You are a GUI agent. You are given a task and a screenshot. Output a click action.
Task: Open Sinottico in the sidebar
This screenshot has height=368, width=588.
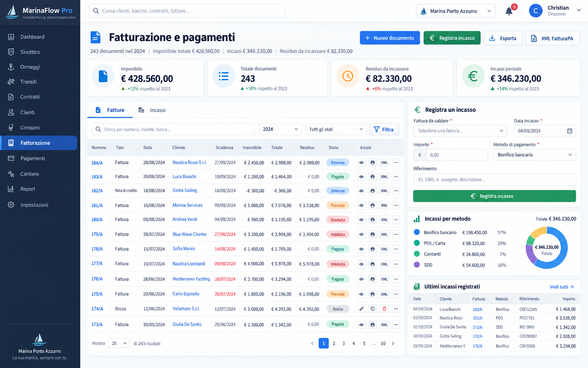(39, 52)
